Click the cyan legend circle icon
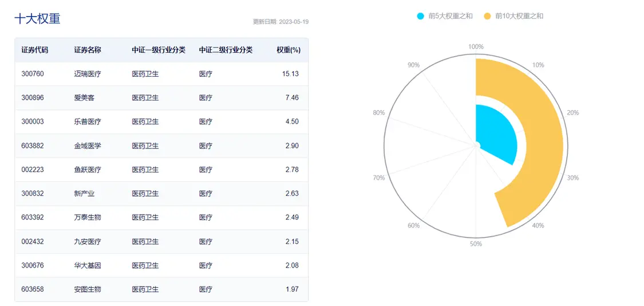 421,16
